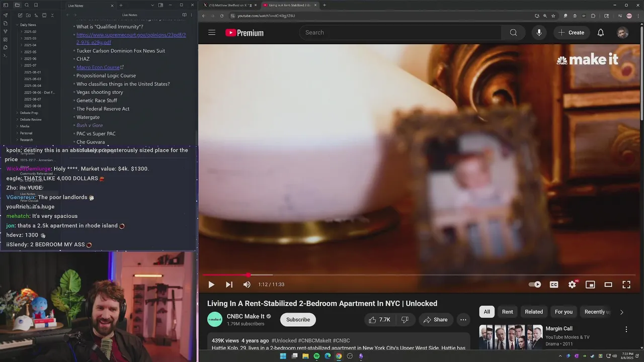644x362 pixels.
Task: Create a new note in Obsidian
Action: coord(20,16)
